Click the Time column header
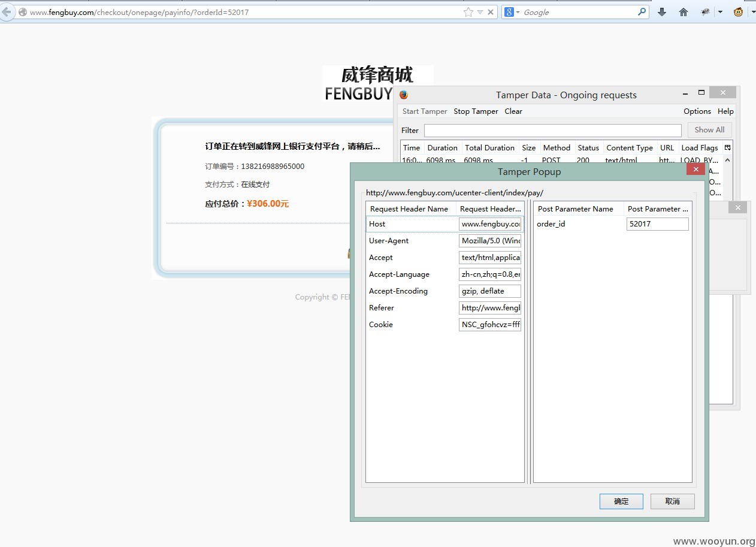This screenshot has width=756, height=547. click(412, 148)
